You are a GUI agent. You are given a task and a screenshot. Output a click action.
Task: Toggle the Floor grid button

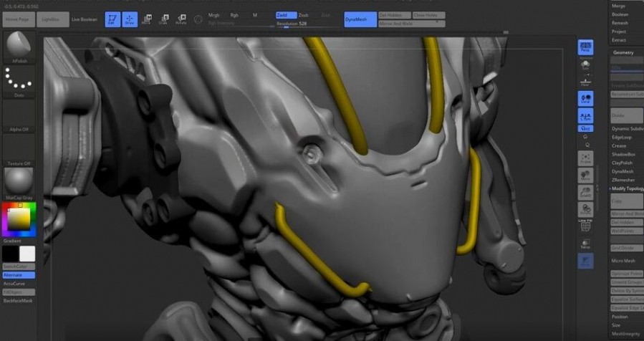[585, 82]
